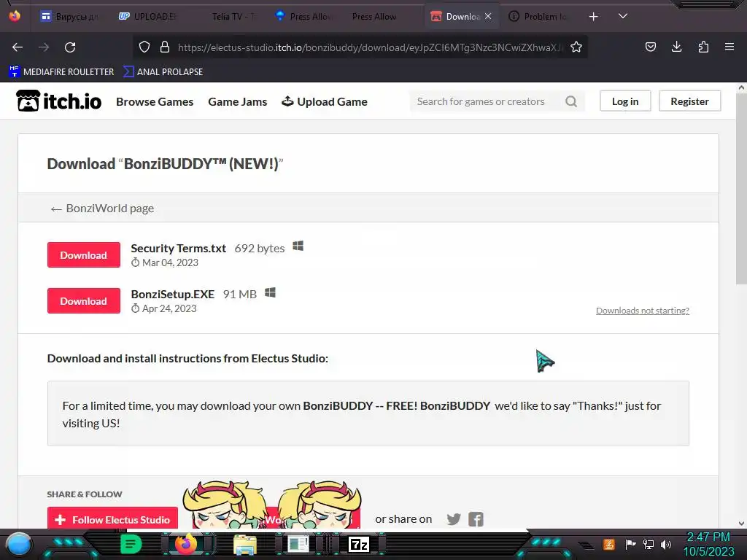Click the page vertical scrollbar thumb
Image resolution: width=747 pixels, height=560 pixels.
[741, 189]
